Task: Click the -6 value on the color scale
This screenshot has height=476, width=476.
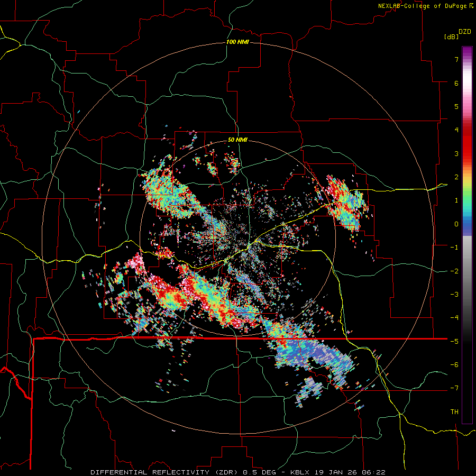Action: click(454, 365)
